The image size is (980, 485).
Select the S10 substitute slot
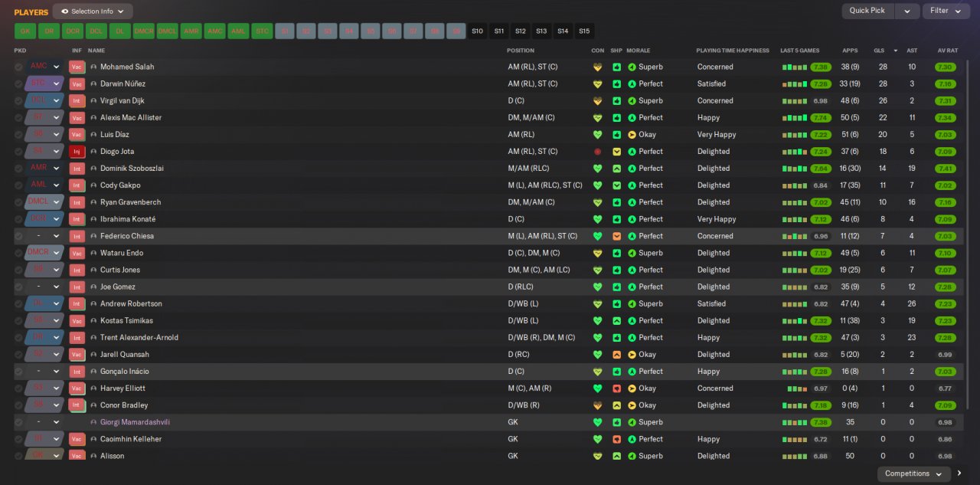tap(478, 31)
